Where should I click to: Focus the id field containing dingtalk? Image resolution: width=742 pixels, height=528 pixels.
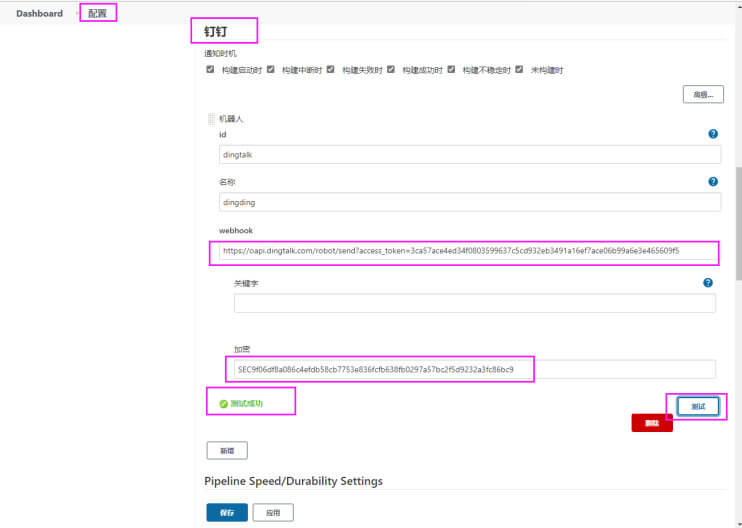tap(470, 155)
